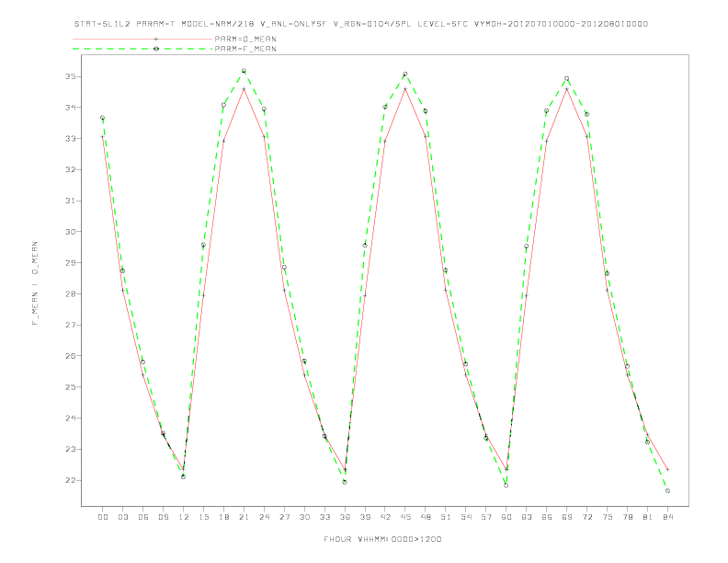
Task: Click the x-axis tick label 42
Action: pos(385,517)
